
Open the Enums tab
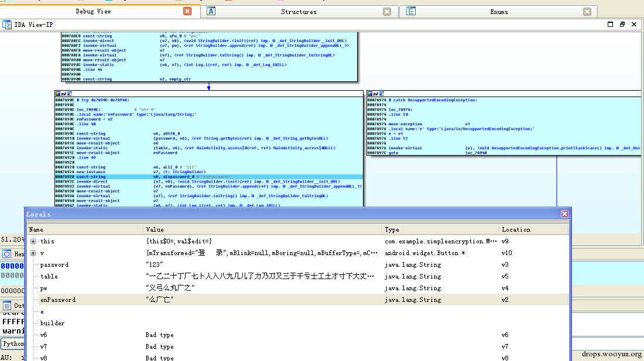tap(499, 12)
